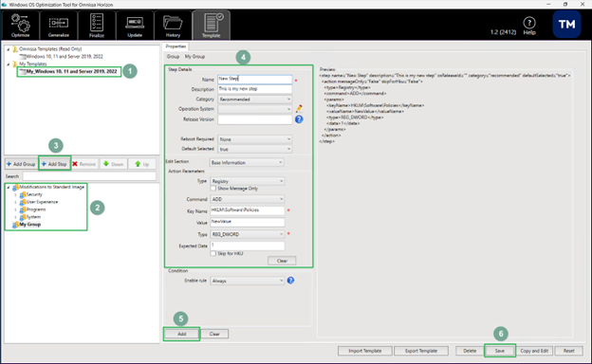Open the Edit Section dropdown
The height and width of the screenshot is (364, 592).
tap(247, 163)
